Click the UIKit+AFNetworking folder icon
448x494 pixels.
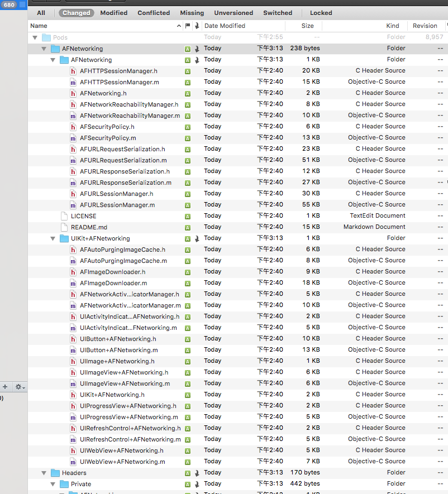pyautogui.click(x=64, y=238)
